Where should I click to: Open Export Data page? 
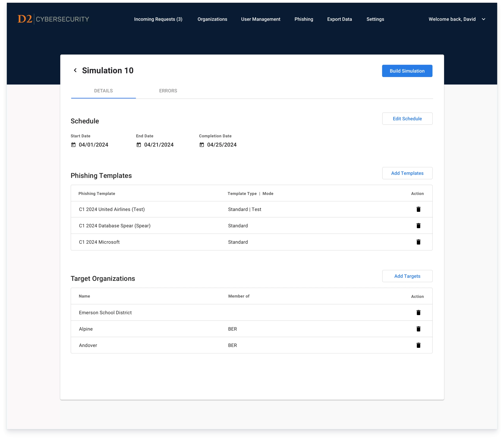[340, 19]
